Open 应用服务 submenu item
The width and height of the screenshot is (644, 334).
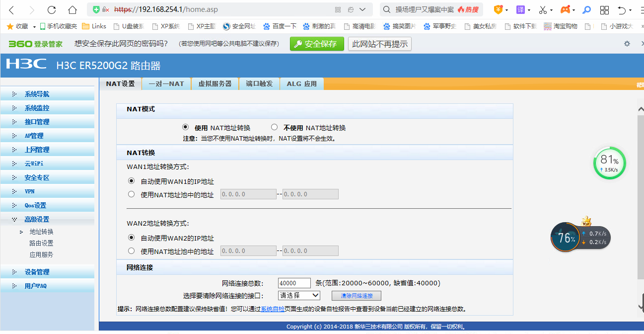(41, 254)
